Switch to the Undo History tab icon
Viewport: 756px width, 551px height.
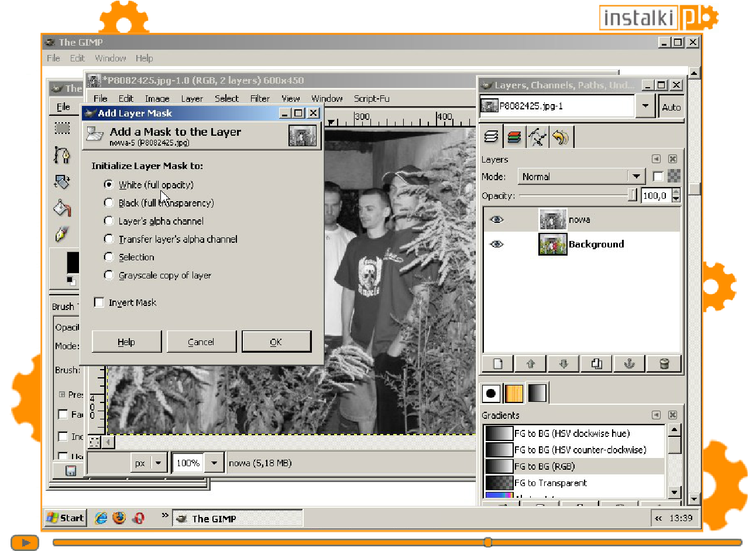[x=561, y=137]
